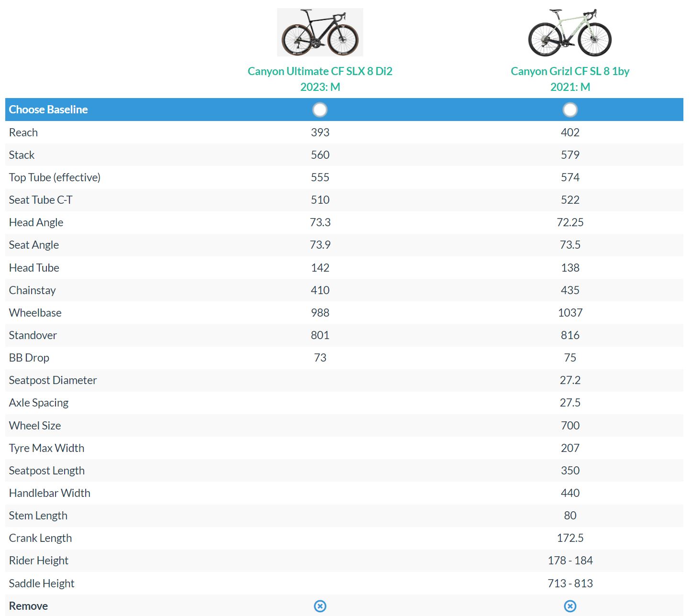Image resolution: width=692 pixels, height=616 pixels.
Task: Click the Top Tube (effective) row label
Action: [x=55, y=177]
